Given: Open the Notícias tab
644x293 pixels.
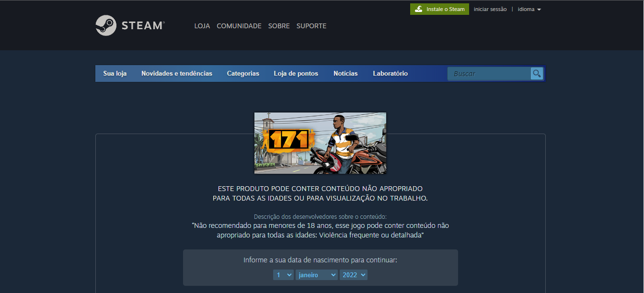Looking at the screenshot, I should click(x=345, y=73).
